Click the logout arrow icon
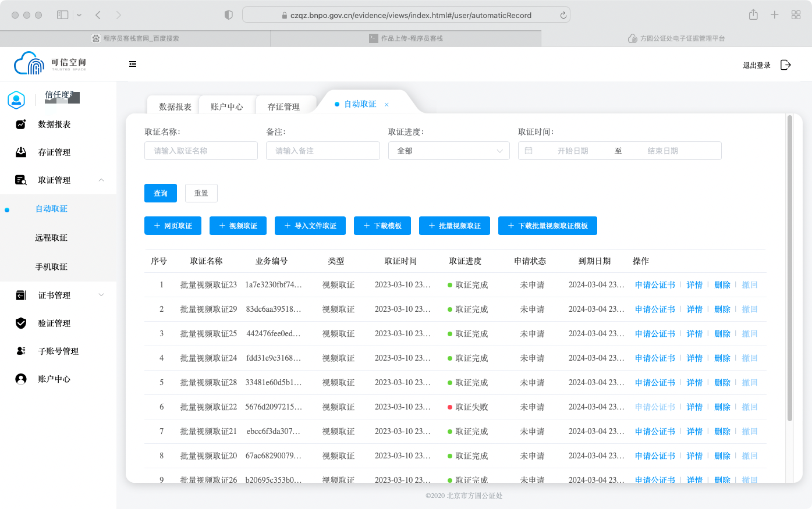Image resolution: width=812 pixels, height=509 pixels. point(786,65)
